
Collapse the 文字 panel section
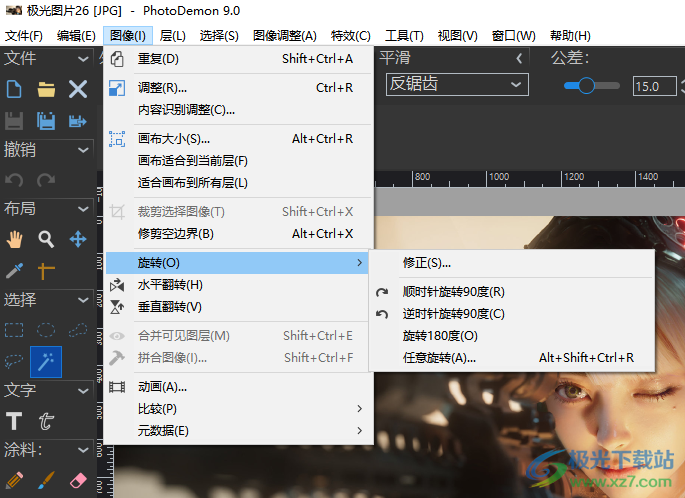coord(83,391)
